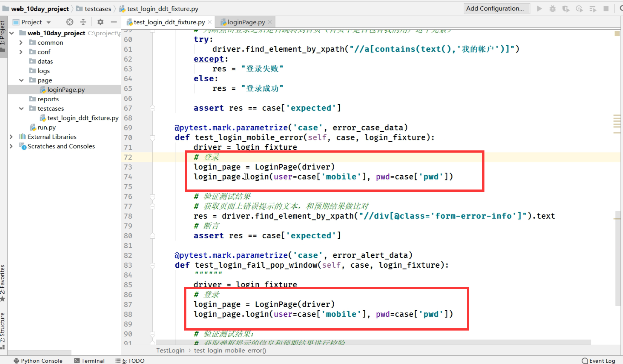Click the Debug bug icon
The width and height of the screenshot is (623, 364).
(553, 9)
